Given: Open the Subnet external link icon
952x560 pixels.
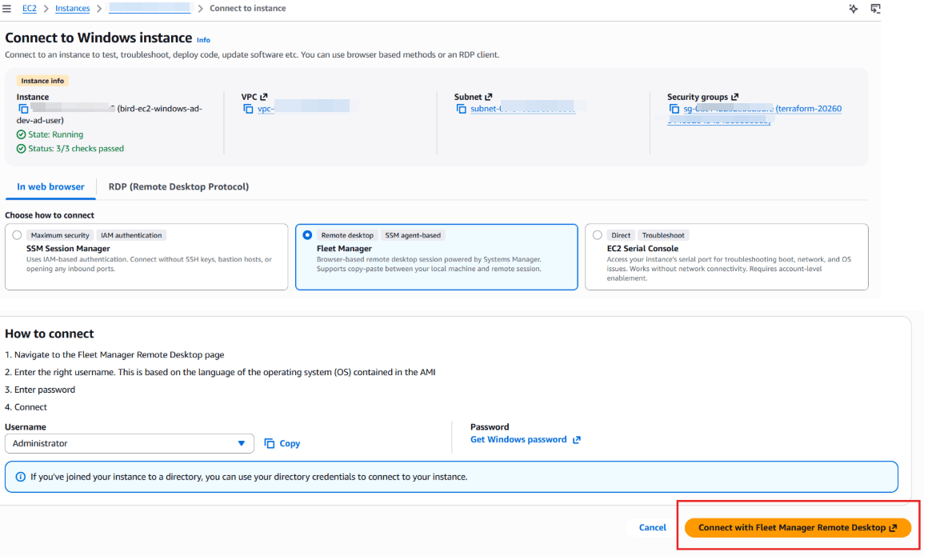Looking at the screenshot, I should [x=489, y=97].
